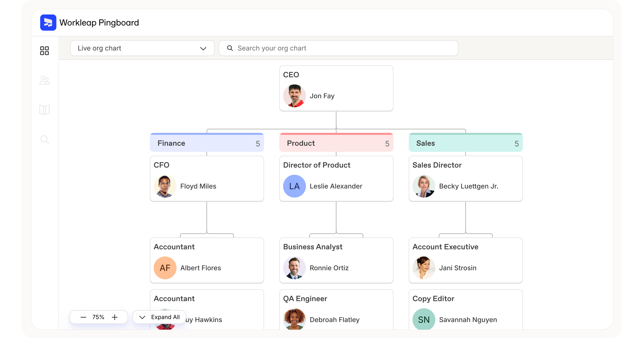644x338 pixels.
Task: Click the plus icon to zoom in
Action: click(x=115, y=317)
